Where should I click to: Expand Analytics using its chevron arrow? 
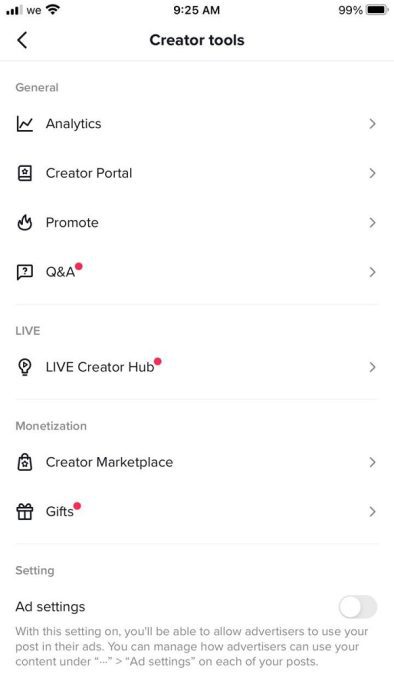pyautogui.click(x=373, y=124)
